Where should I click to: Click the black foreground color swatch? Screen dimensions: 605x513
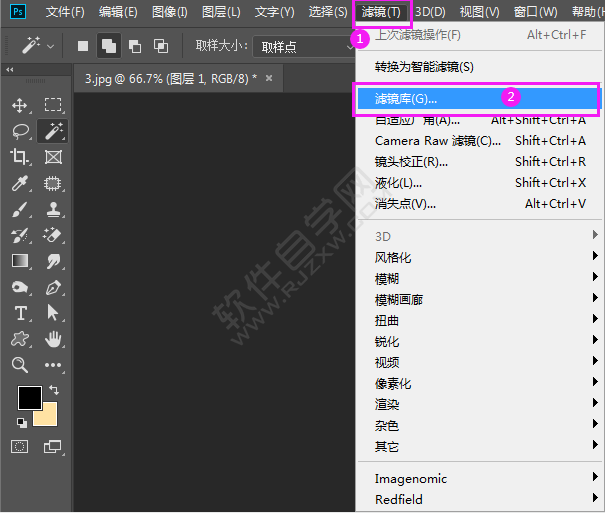click(29, 397)
